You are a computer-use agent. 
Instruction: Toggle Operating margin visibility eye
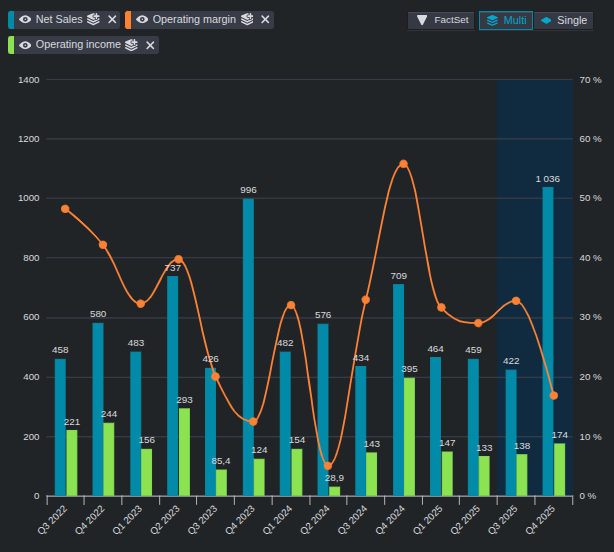click(x=142, y=20)
